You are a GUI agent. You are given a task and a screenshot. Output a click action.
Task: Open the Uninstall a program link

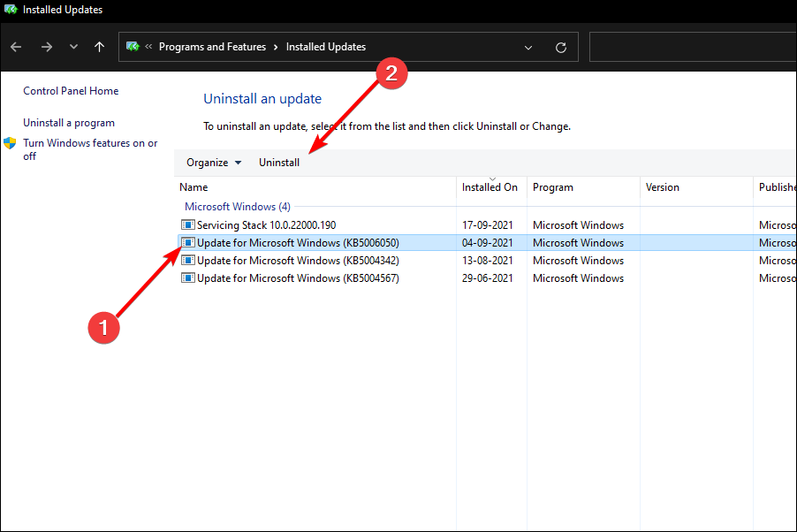pos(69,123)
